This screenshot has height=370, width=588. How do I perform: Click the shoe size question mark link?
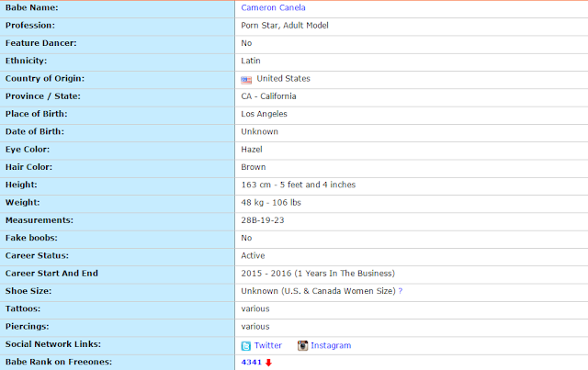[x=401, y=291]
